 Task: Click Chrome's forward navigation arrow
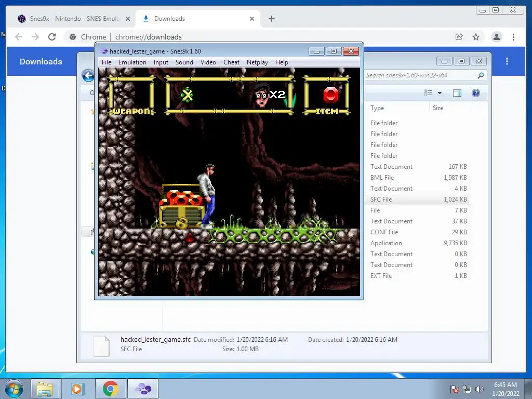tap(35, 37)
